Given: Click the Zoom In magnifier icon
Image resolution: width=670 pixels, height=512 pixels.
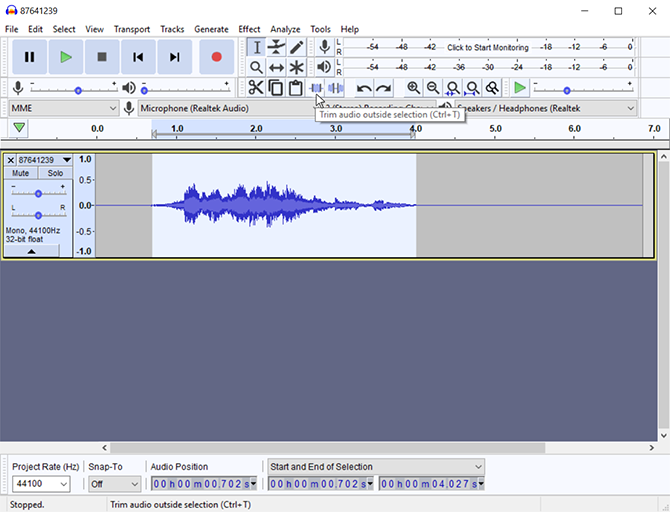Looking at the screenshot, I should pyautogui.click(x=413, y=88).
